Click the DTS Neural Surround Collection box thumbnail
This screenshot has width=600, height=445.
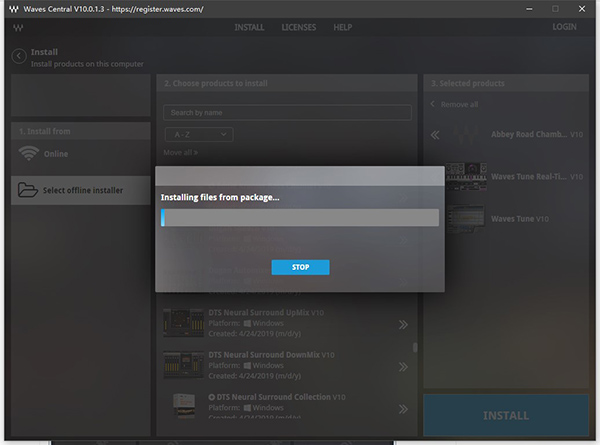pos(184,406)
